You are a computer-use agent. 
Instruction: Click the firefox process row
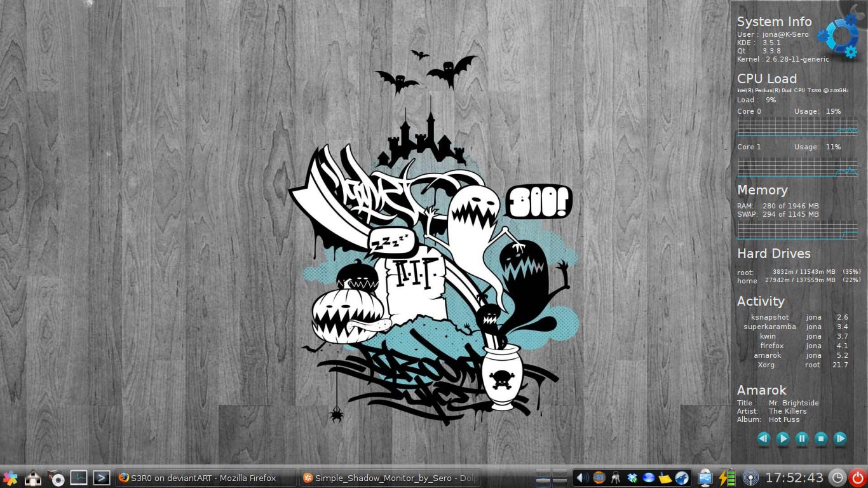(x=804, y=346)
